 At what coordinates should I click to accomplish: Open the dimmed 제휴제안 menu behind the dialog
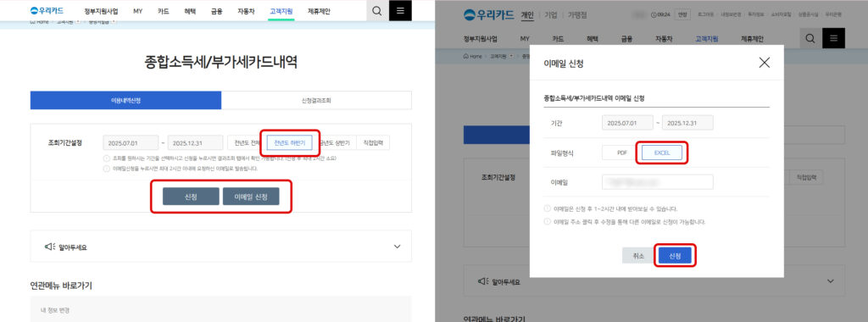click(x=753, y=39)
